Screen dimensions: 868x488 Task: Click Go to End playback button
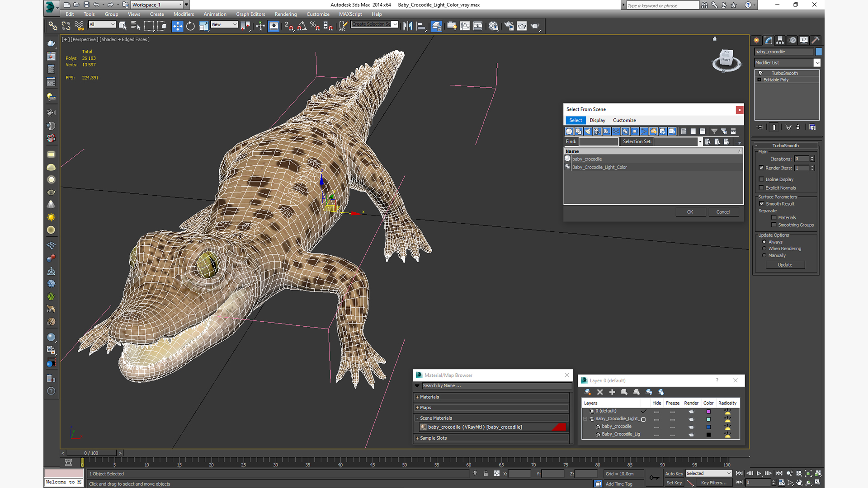point(778,474)
